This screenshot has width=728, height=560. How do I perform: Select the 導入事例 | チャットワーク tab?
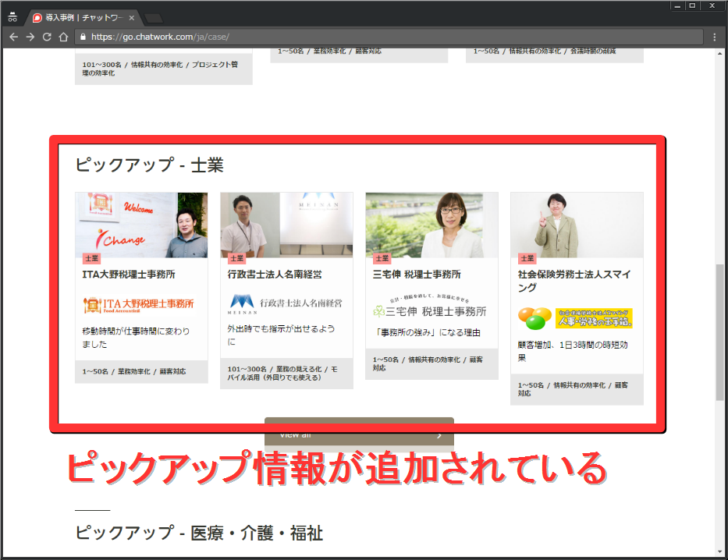pos(83,18)
